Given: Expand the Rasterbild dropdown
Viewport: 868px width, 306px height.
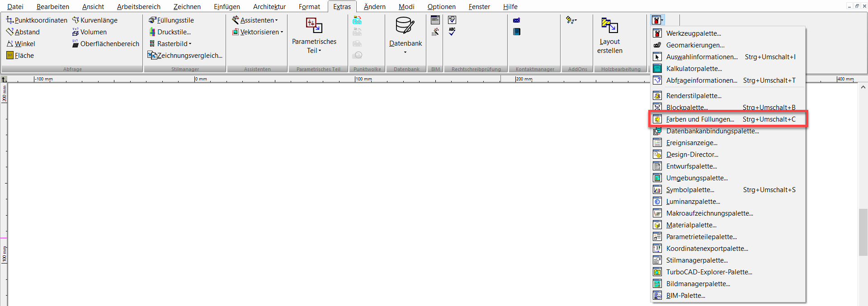Looking at the screenshot, I should tap(190, 44).
